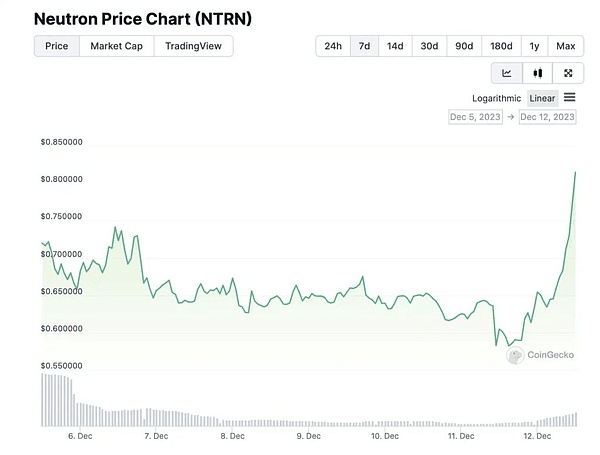Select the line chart view icon
This screenshot has width=600, height=455.
pos(507,73)
